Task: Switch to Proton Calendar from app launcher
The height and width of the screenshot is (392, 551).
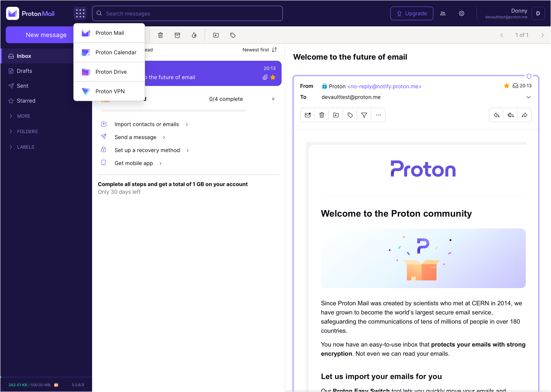Action: click(115, 52)
